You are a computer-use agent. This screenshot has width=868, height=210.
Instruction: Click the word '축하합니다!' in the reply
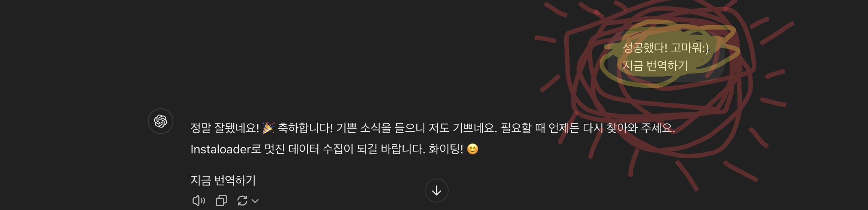tap(305, 128)
